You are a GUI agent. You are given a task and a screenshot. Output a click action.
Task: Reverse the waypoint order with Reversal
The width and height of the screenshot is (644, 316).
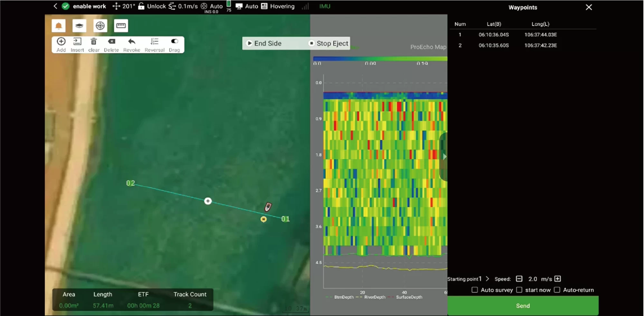pyautogui.click(x=155, y=45)
